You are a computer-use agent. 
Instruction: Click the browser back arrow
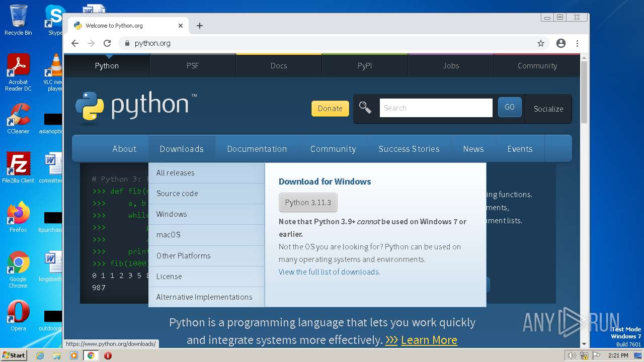[x=75, y=43]
